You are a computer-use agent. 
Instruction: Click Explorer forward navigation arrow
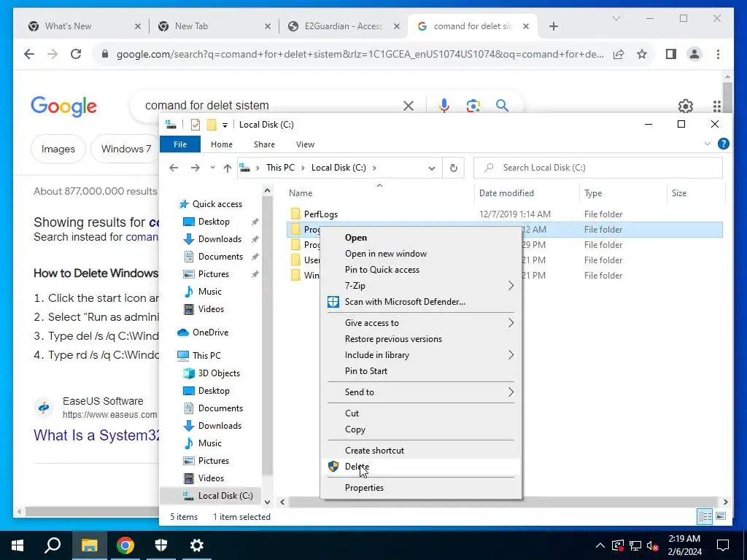196,168
